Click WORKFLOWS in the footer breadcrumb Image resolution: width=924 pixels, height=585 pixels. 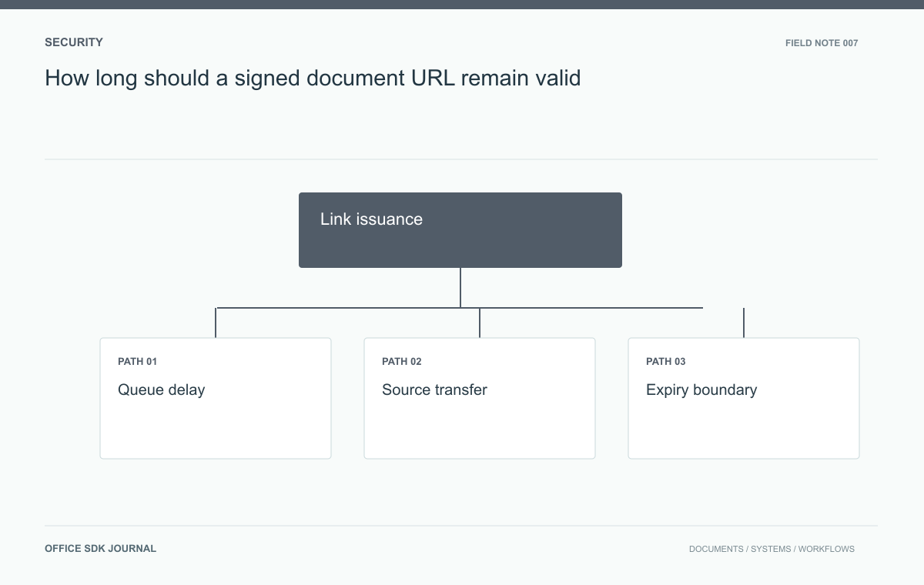tap(826, 550)
